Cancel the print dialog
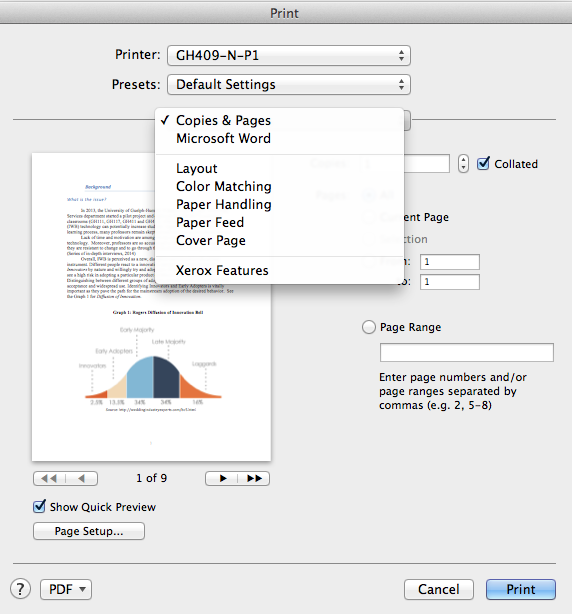The height and width of the screenshot is (614, 572). coord(439,589)
